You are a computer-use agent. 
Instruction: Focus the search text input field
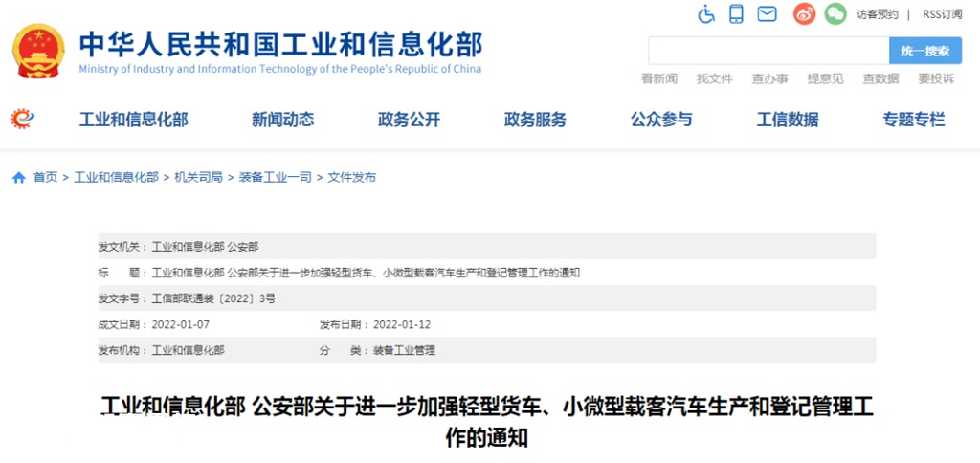tap(768, 51)
